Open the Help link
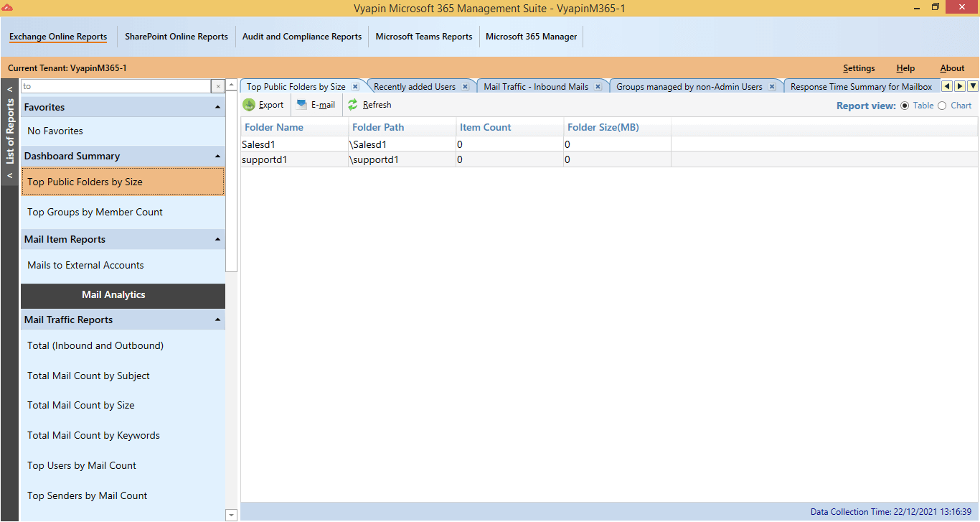The image size is (980, 522). pos(905,68)
